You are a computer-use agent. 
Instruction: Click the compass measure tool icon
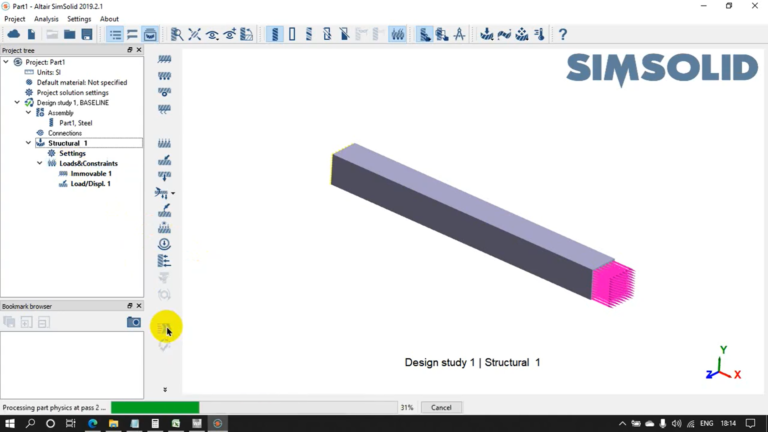pos(459,34)
